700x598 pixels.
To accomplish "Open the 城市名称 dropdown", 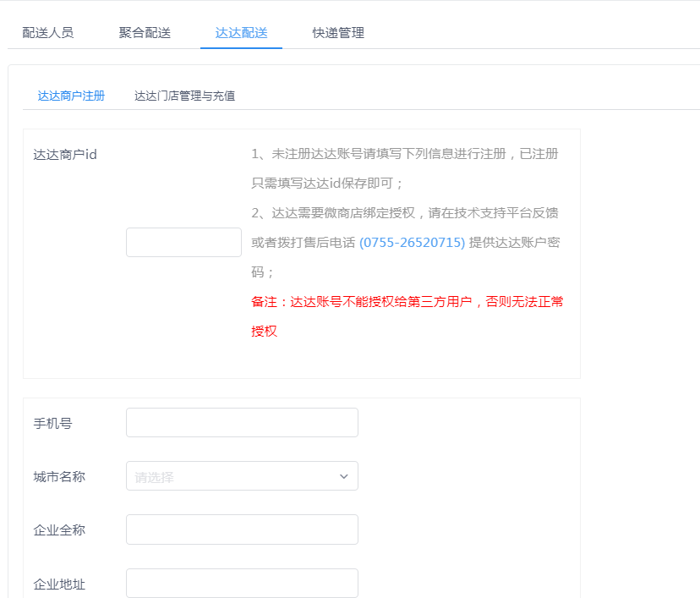I will pos(242,475).
